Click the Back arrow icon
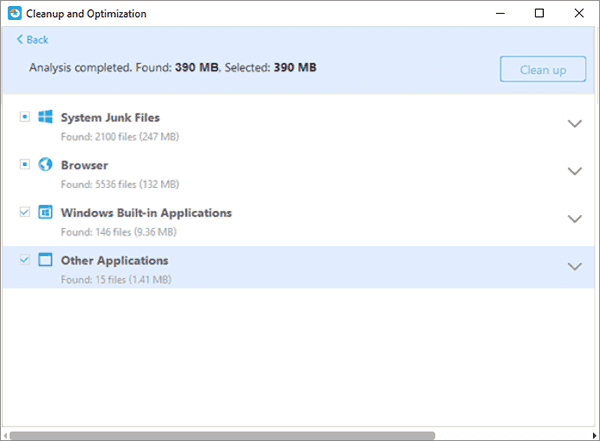Image resolution: width=600 pixels, height=441 pixels. coord(19,40)
